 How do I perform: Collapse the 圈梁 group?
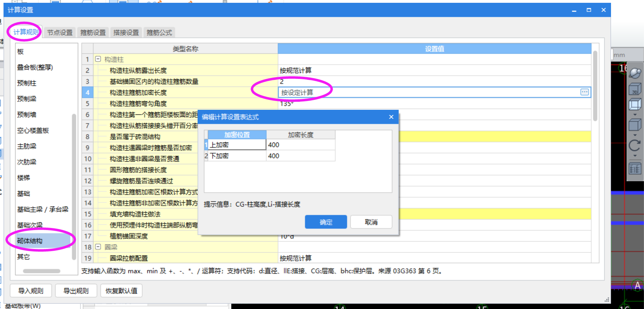tap(98, 247)
